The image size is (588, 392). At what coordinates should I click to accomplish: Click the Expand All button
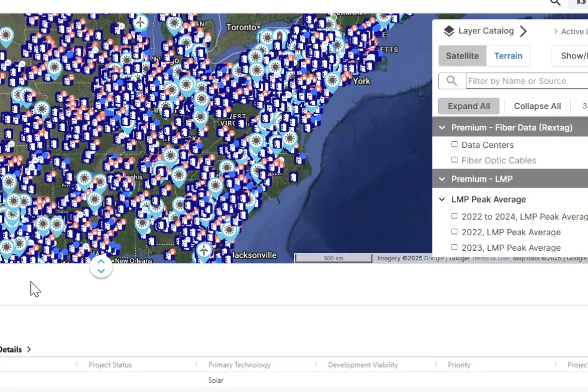tap(469, 106)
